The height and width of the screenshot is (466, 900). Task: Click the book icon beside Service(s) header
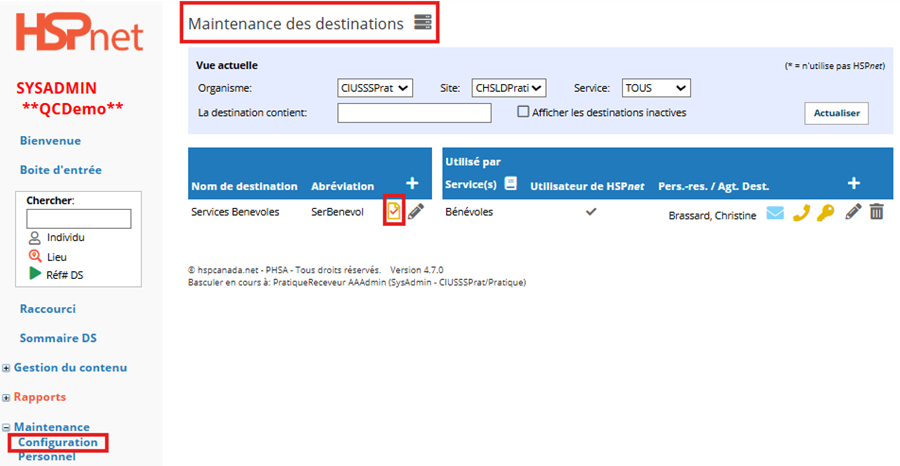click(x=510, y=184)
